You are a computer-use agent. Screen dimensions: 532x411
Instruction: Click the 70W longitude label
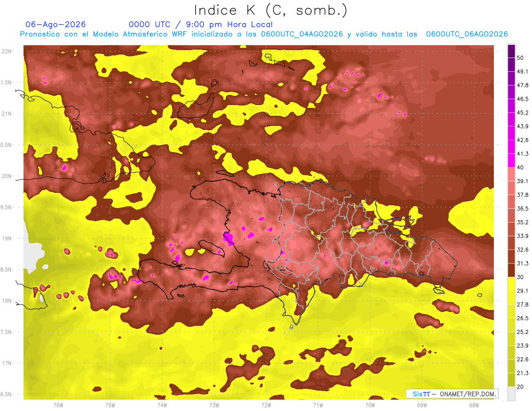click(370, 405)
